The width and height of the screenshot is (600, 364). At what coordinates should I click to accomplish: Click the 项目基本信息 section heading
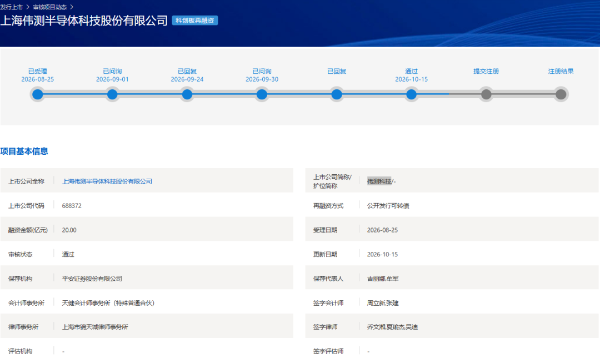(x=24, y=151)
